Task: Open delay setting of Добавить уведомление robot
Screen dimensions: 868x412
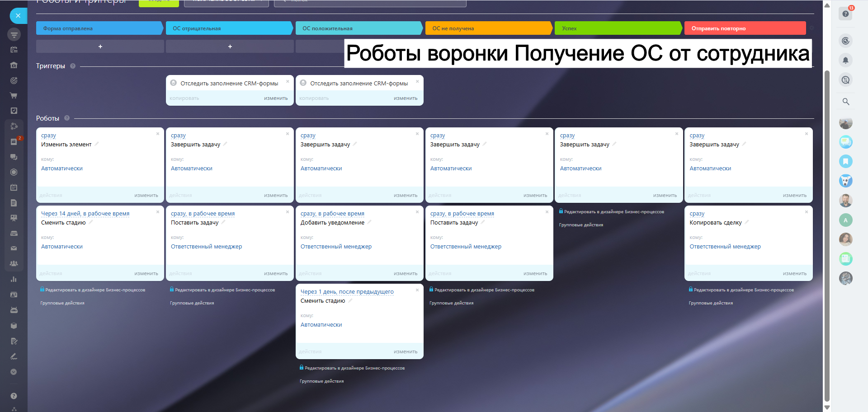Action: [x=332, y=214]
